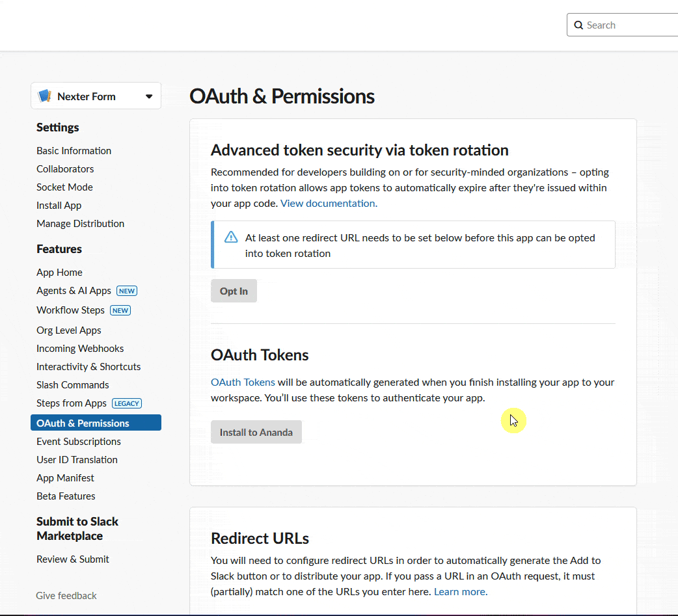The width and height of the screenshot is (678, 616).
Task: Go to the Collaborators page
Action: click(x=65, y=168)
